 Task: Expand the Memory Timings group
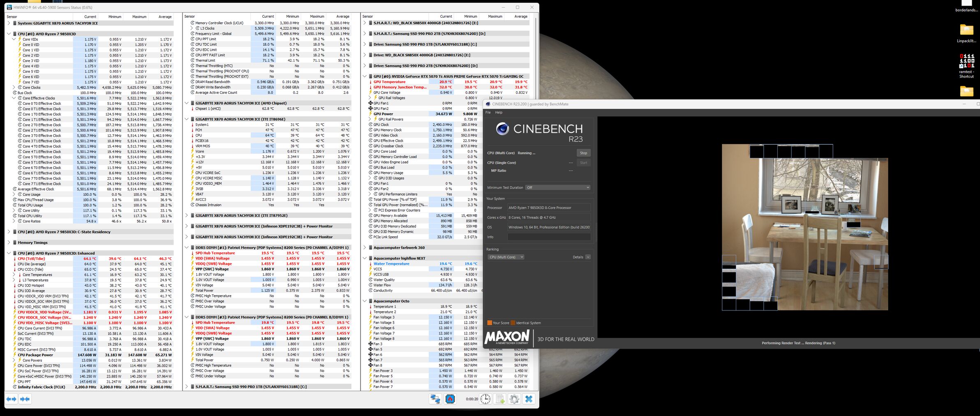coord(9,243)
